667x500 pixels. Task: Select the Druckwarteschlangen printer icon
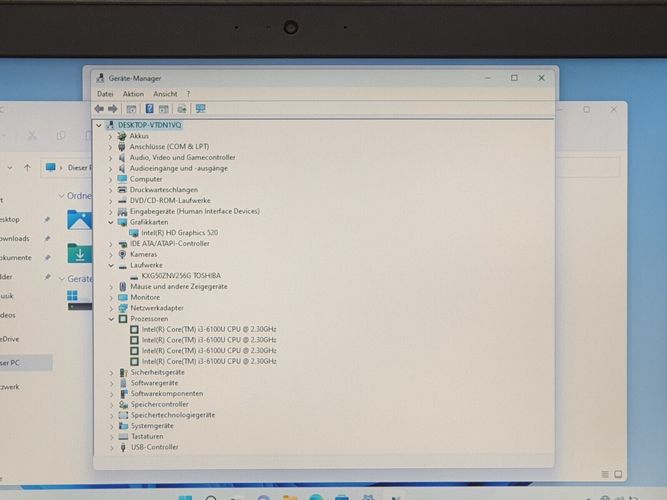coord(122,189)
